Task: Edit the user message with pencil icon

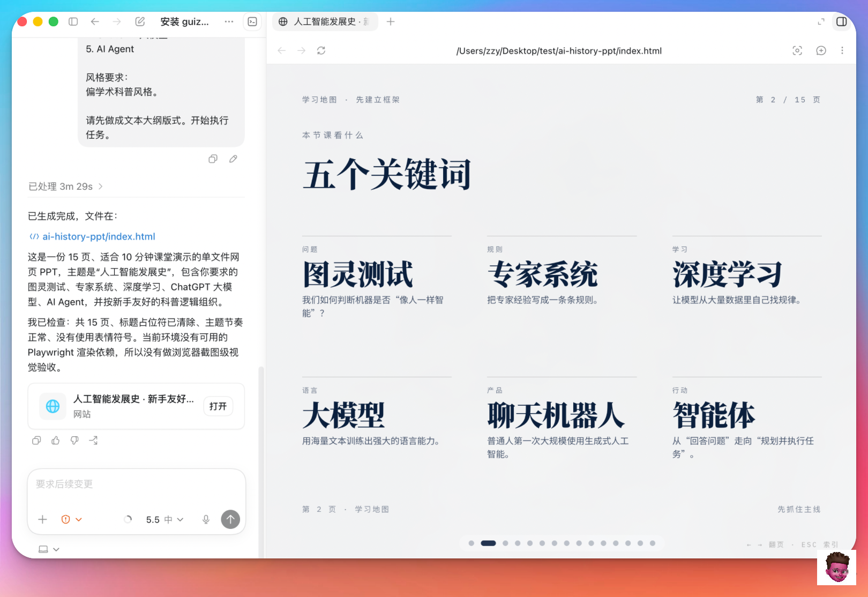Action: pos(233,159)
